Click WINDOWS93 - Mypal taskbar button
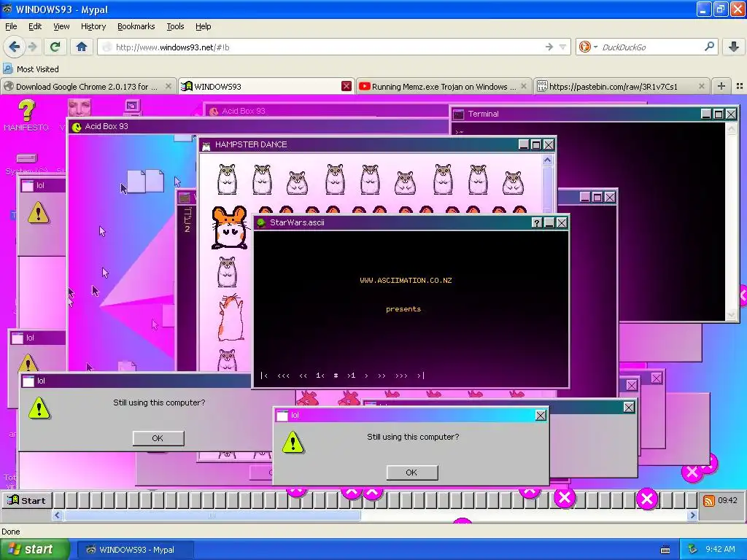 click(136, 550)
